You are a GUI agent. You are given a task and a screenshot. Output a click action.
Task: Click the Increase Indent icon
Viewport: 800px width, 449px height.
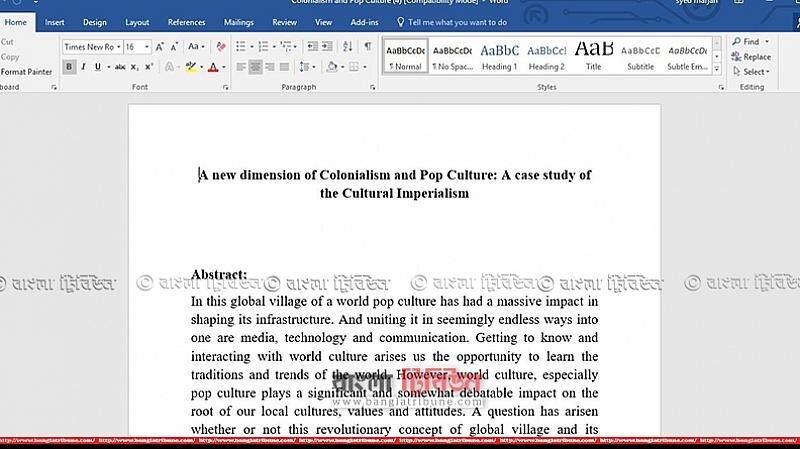[324, 47]
